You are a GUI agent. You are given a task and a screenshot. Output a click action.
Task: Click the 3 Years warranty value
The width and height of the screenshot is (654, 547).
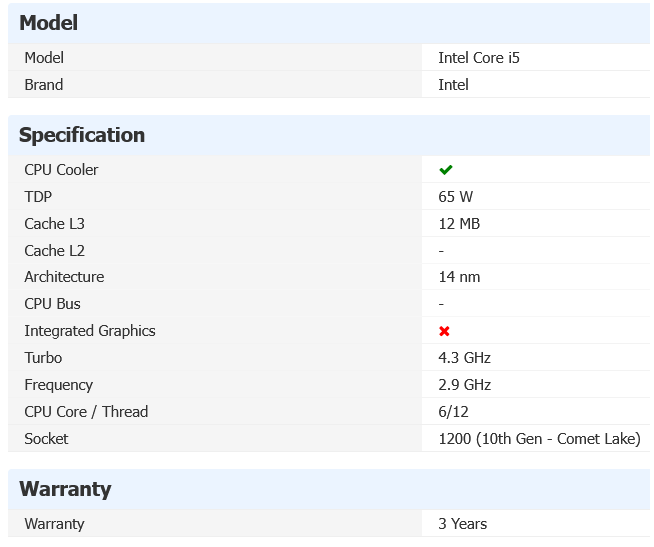pyautogui.click(x=462, y=524)
